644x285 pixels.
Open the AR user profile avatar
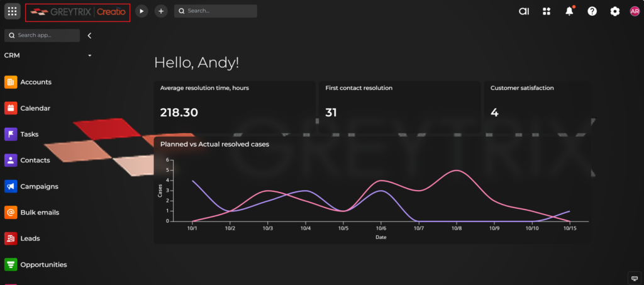[x=635, y=11]
